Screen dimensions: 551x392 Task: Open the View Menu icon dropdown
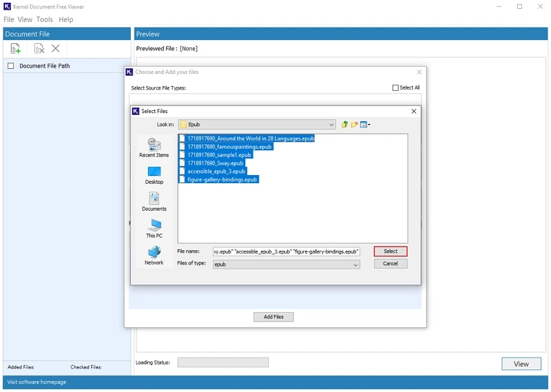pyautogui.click(x=365, y=125)
